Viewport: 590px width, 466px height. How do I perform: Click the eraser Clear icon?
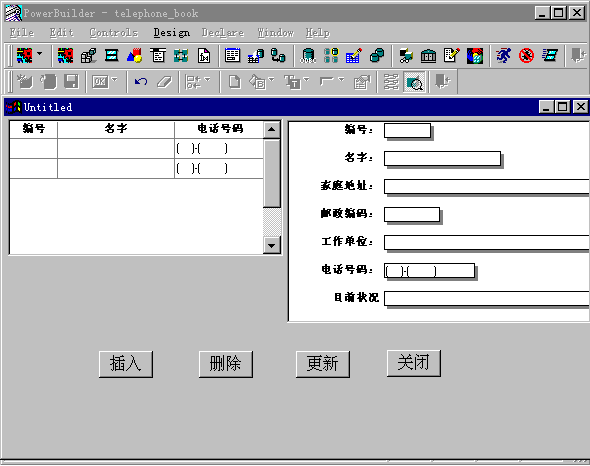(x=164, y=82)
